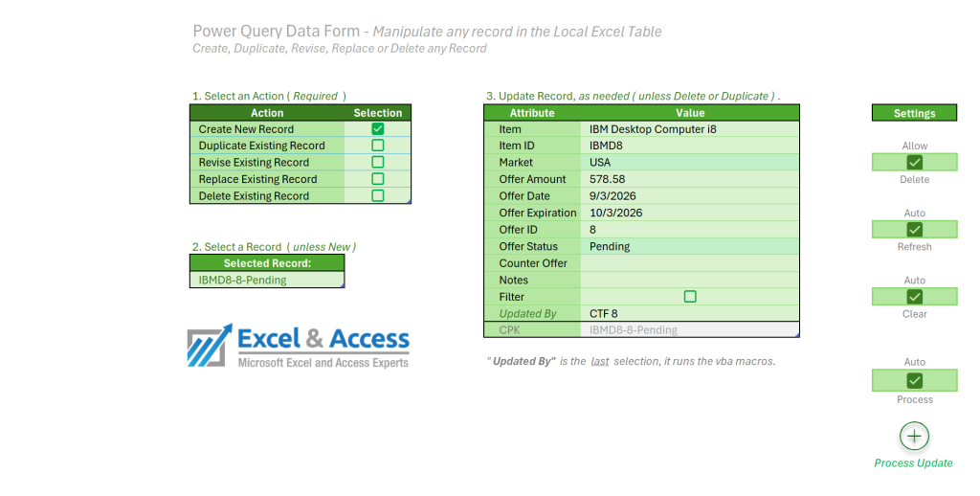Click the Revise Existing Record label
Screen dimensions: 980x496
(254, 162)
